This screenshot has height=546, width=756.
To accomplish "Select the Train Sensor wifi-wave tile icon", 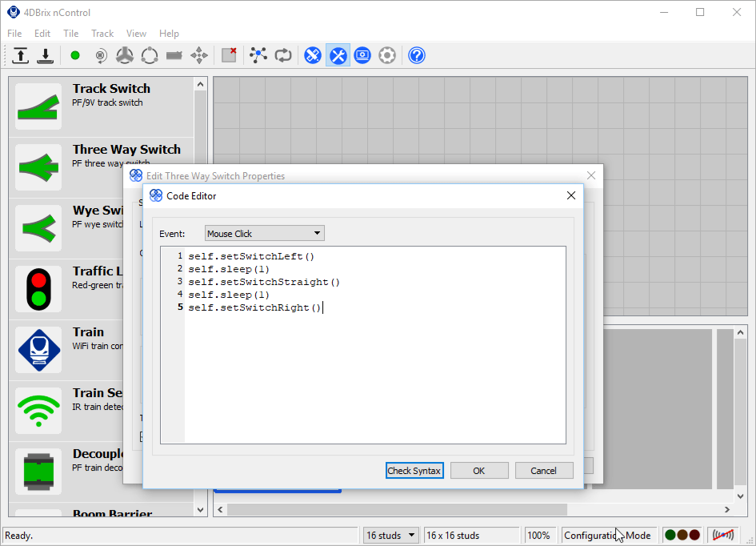I will (38, 411).
